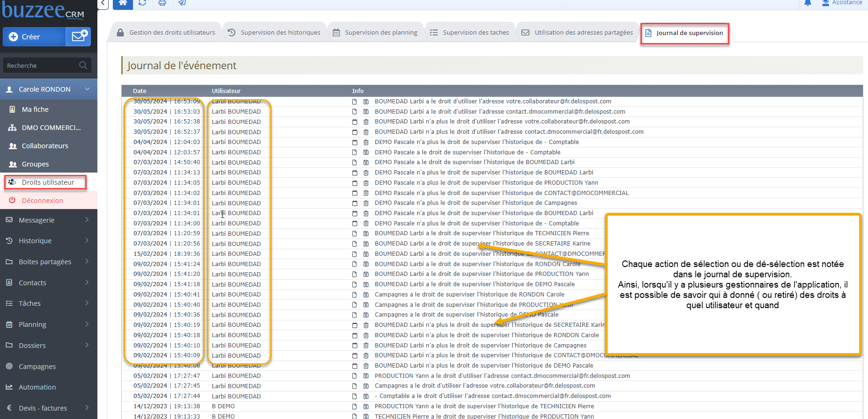Collapse the sidebar with the left arrow
868x419 pixels.
(x=103, y=3)
